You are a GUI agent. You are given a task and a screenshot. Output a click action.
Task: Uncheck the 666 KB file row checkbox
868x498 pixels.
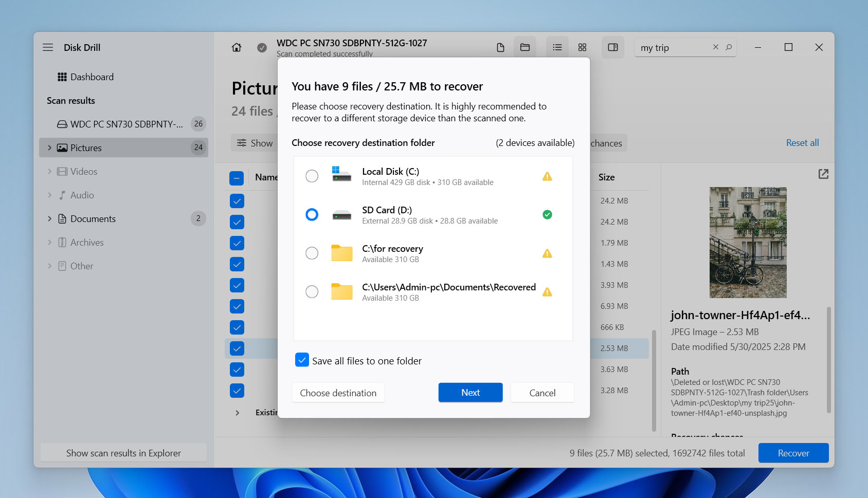237,327
